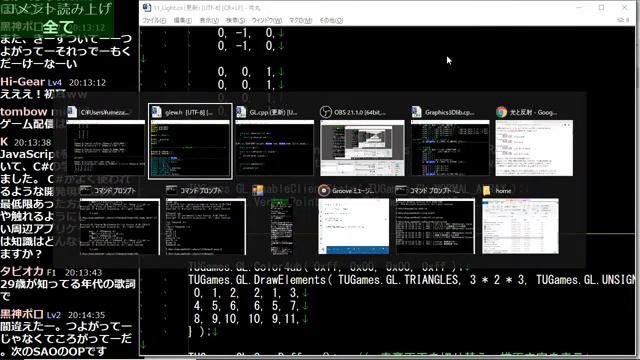Click the GL.cpp editor icon in task switcher
The height and width of the screenshot is (360, 640).
[241, 112]
